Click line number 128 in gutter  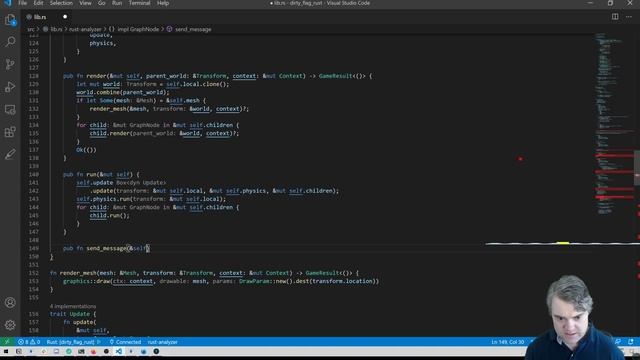33,76
